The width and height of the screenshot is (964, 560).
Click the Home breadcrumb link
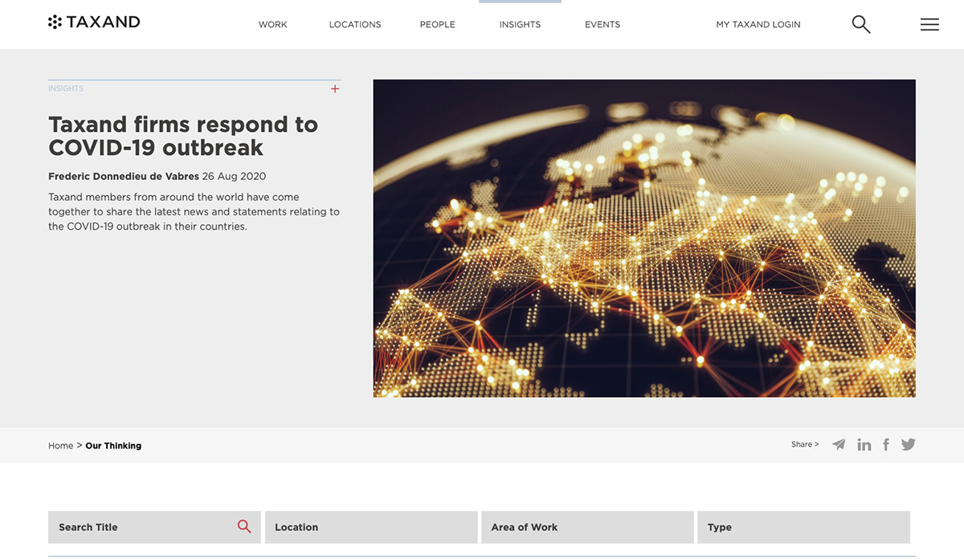point(60,446)
